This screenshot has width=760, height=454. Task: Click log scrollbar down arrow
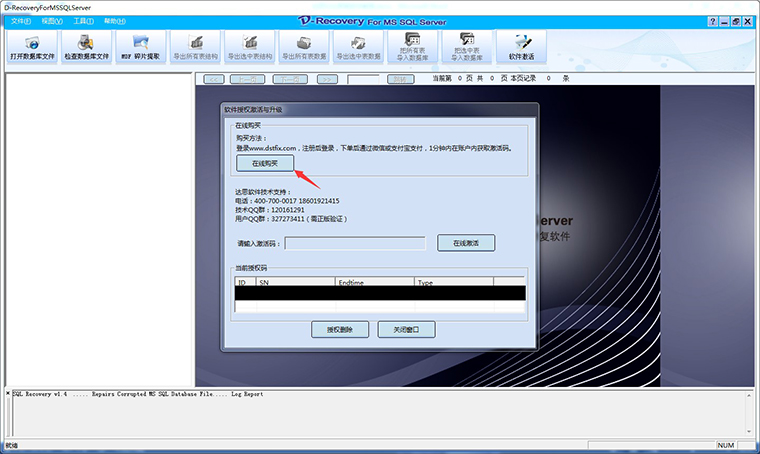[x=749, y=431]
